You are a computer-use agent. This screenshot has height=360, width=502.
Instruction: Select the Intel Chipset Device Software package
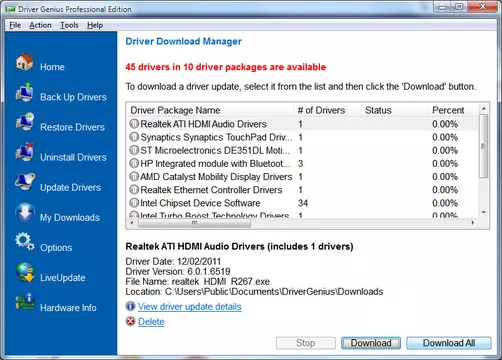(303, 203)
